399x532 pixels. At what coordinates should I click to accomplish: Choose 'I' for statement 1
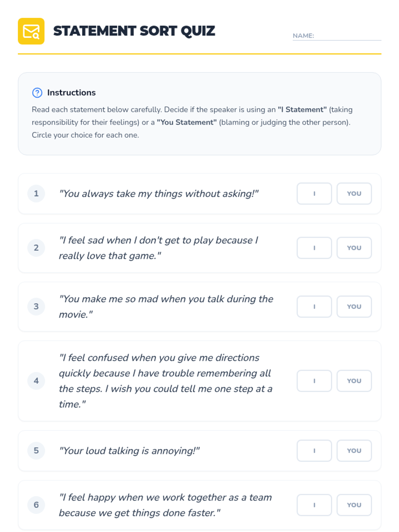[x=314, y=194]
